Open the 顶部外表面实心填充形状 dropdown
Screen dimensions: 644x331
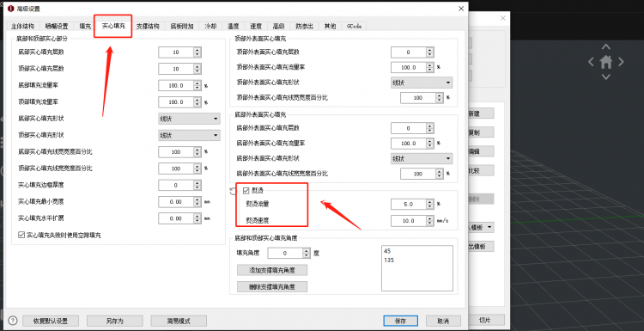422,83
